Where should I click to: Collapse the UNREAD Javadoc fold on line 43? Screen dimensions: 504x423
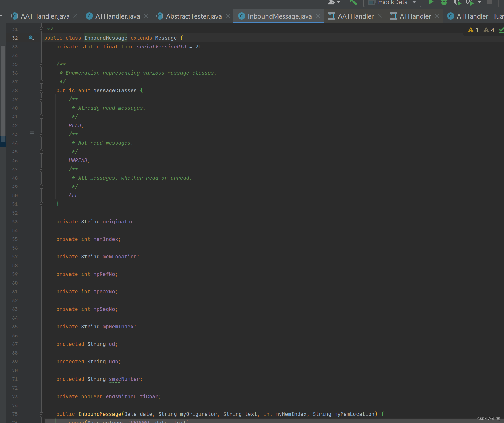point(41,134)
